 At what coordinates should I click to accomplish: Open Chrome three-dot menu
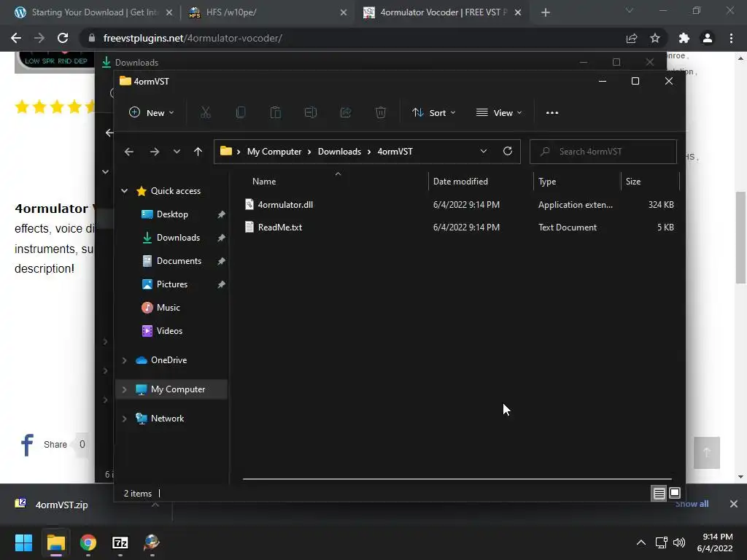tap(731, 38)
